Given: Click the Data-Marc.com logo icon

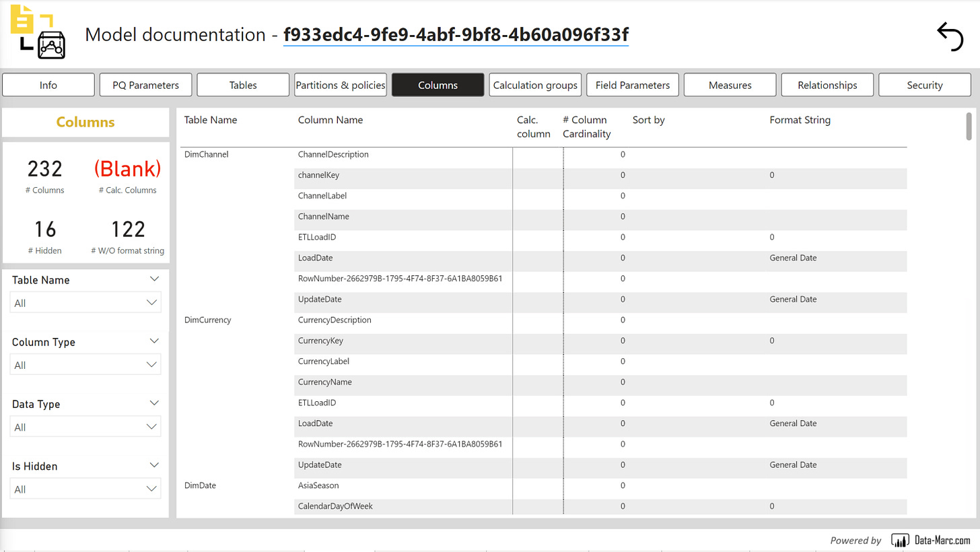Looking at the screenshot, I should click(x=900, y=541).
